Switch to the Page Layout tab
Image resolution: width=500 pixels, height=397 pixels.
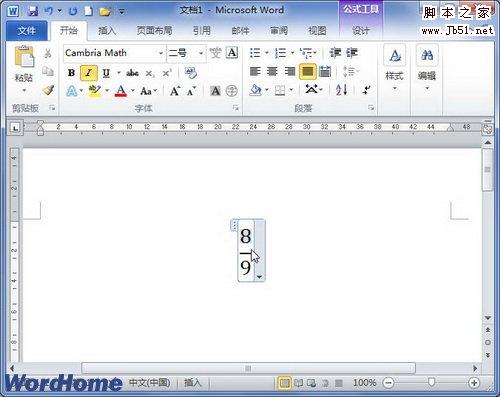[x=154, y=31]
